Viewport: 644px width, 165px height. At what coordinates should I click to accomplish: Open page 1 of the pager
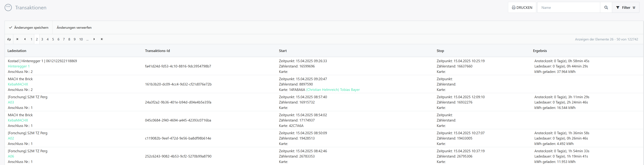click(x=31, y=39)
